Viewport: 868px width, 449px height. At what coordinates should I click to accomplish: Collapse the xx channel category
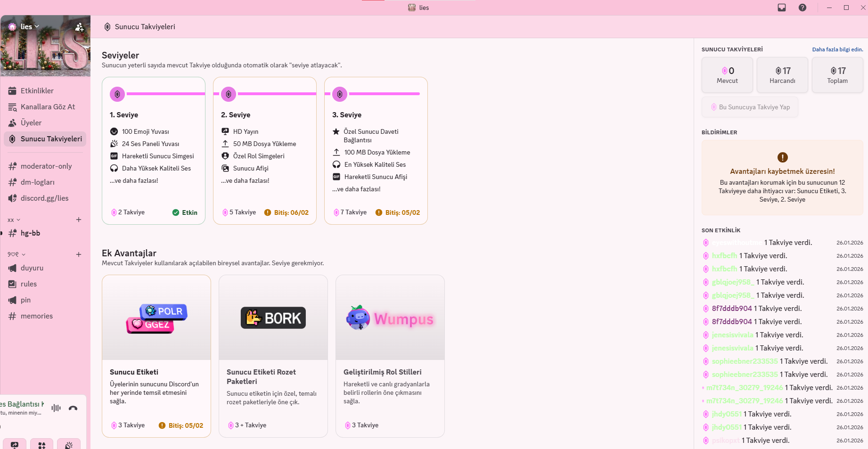click(x=14, y=220)
